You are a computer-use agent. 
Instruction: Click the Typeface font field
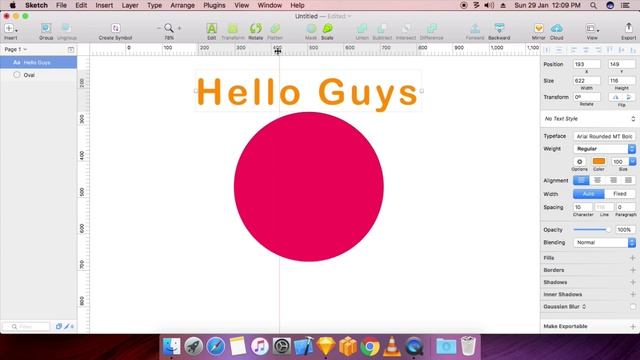[x=604, y=136]
